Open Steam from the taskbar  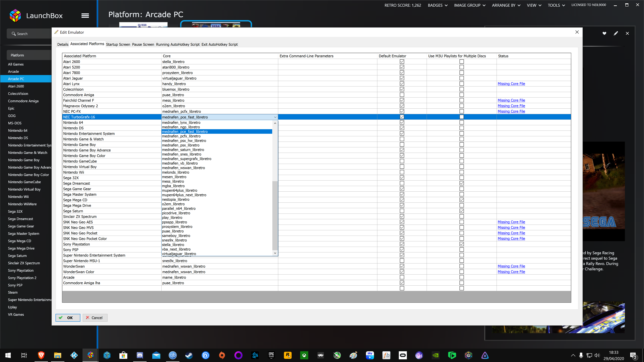coord(189,355)
